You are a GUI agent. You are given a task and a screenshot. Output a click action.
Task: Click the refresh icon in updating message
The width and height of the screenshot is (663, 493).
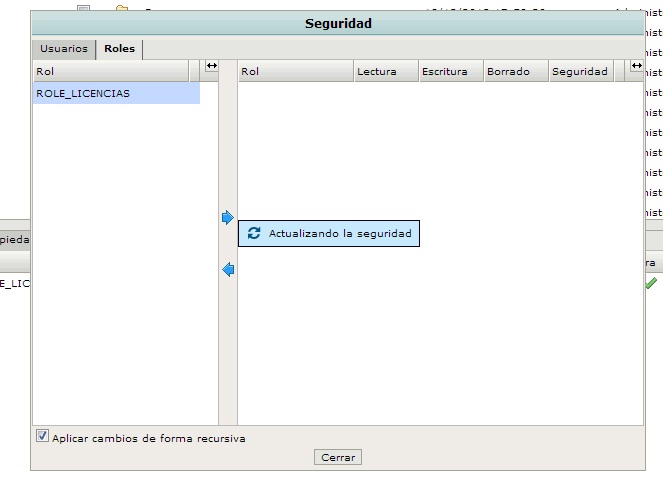click(x=254, y=233)
